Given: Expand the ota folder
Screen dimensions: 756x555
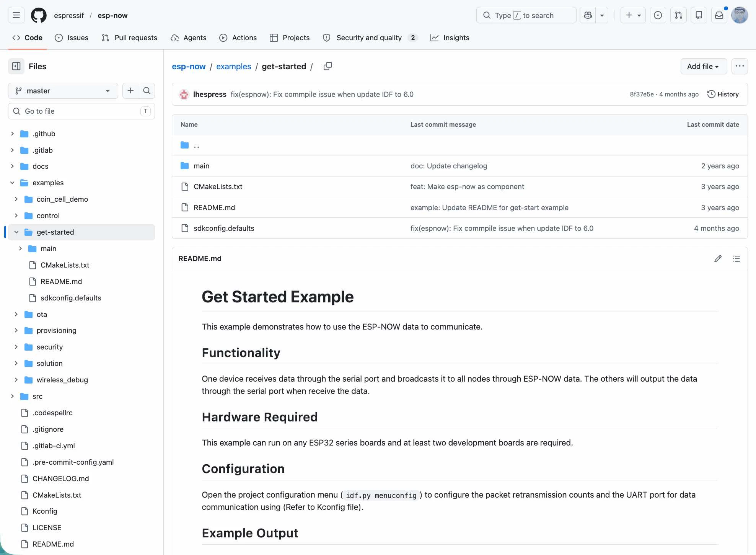Looking at the screenshot, I should [16, 314].
